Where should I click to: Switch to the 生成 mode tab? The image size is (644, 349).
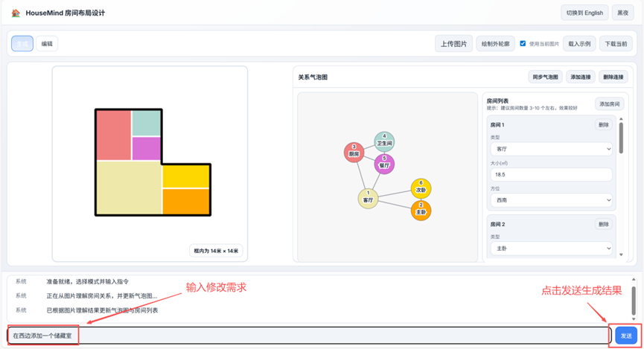click(x=22, y=44)
